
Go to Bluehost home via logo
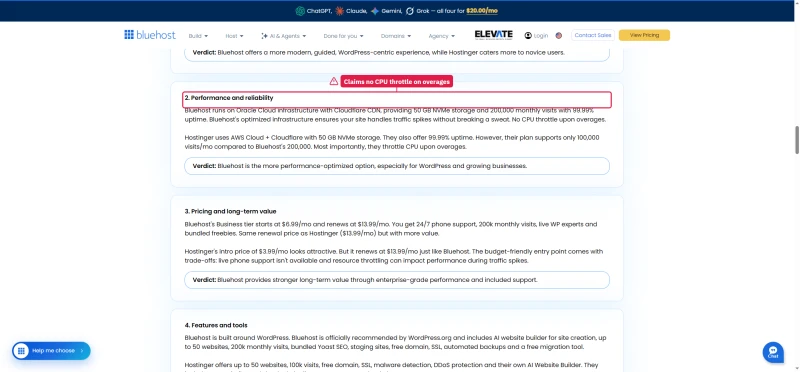pos(149,35)
